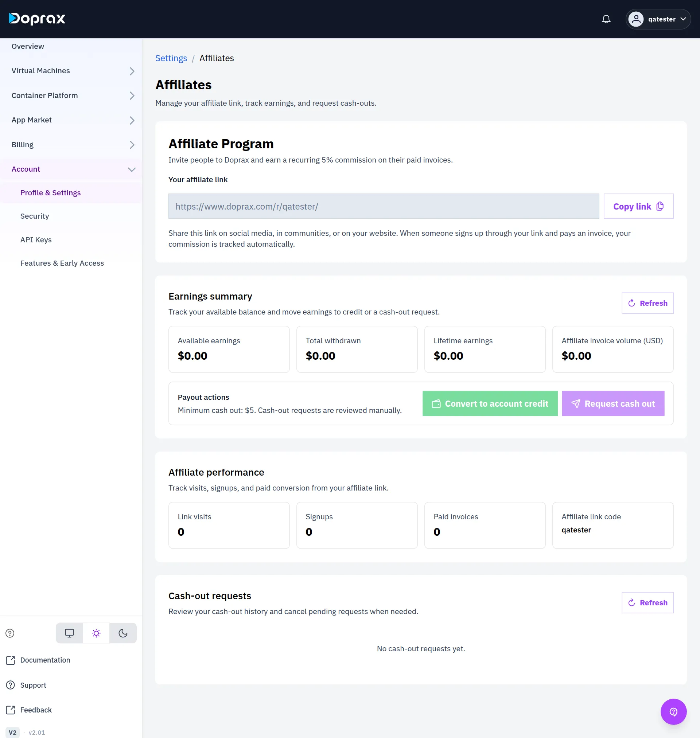
Task: Click the Settings breadcrumb link
Action: tap(171, 58)
